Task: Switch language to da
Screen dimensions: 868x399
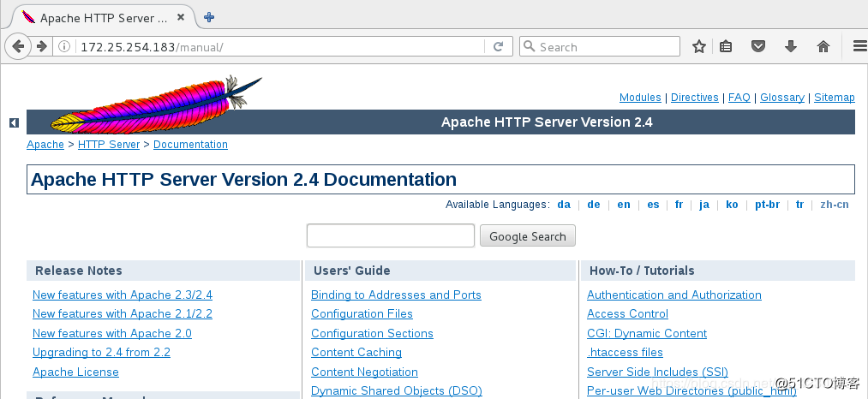Action: point(564,205)
